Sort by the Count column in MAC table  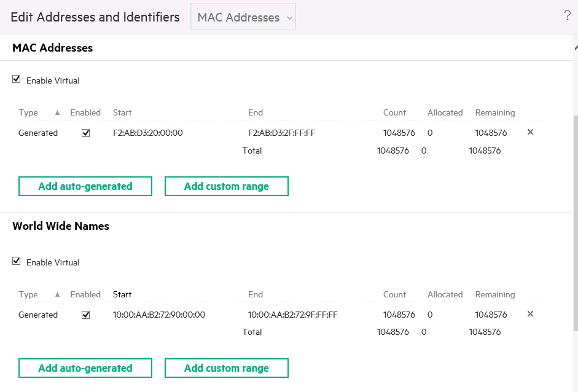pyautogui.click(x=394, y=112)
